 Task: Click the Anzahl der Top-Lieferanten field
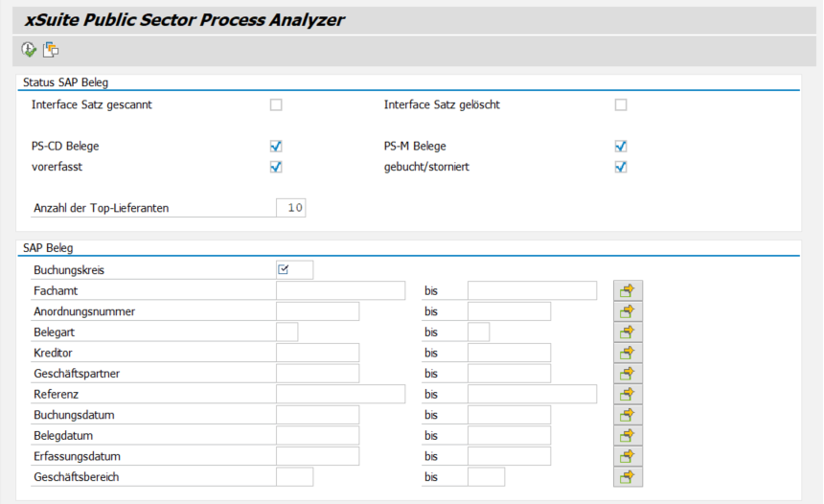click(290, 208)
